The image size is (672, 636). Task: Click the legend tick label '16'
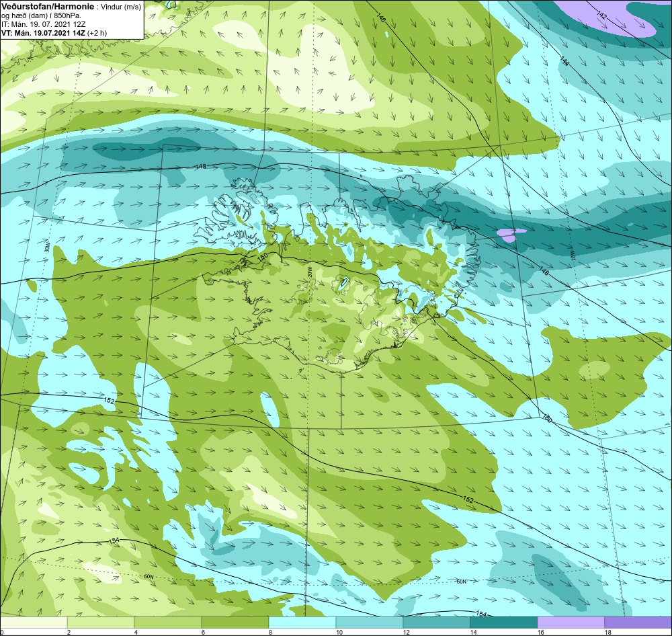540,632
